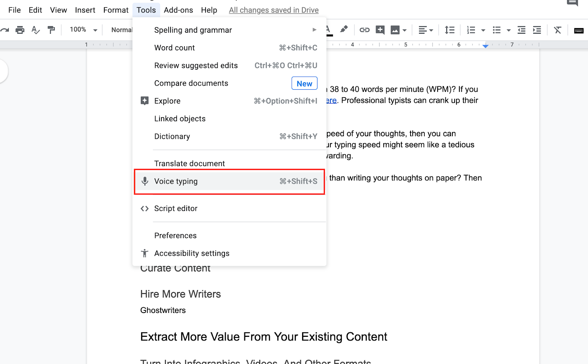This screenshot has width=588, height=364.
Task: Open the Normal text style dropdown
Action: pyautogui.click(x=122, y=30)
